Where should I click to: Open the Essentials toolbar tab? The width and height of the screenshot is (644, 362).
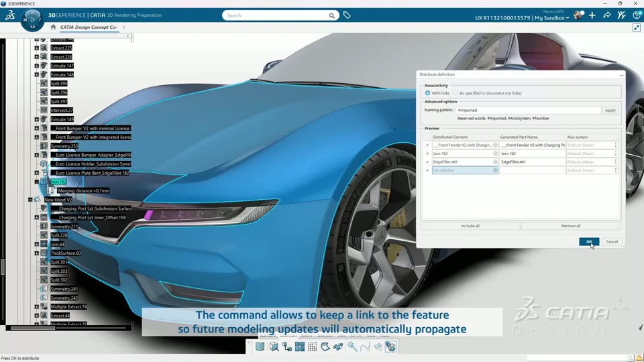(288, 336)
